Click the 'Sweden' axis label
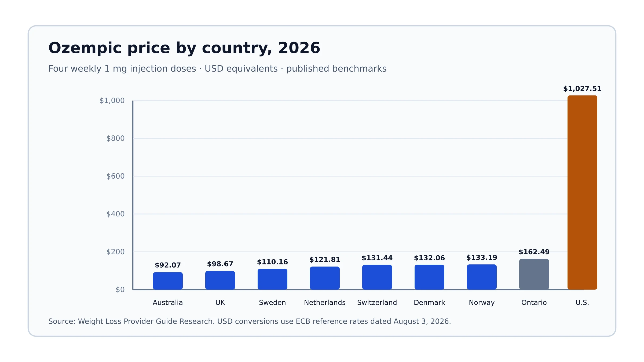The image size is (644, 362). click(272, 303)
